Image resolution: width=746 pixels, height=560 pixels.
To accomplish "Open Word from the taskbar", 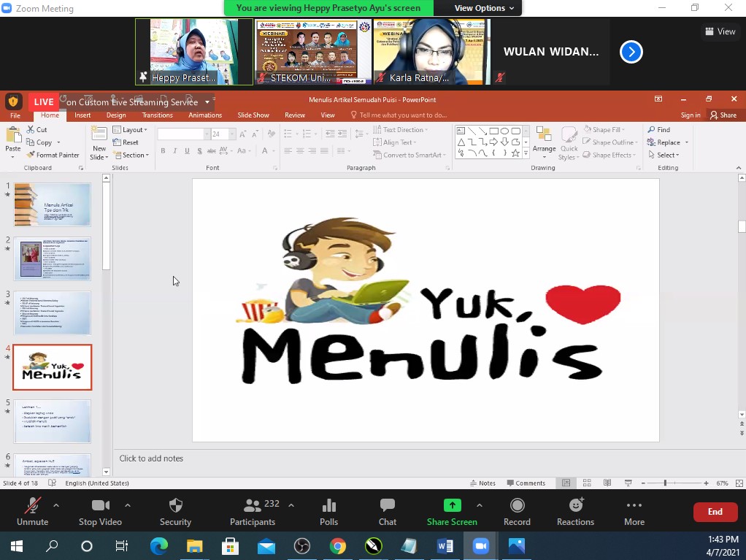I will click(x=445, y=545).
